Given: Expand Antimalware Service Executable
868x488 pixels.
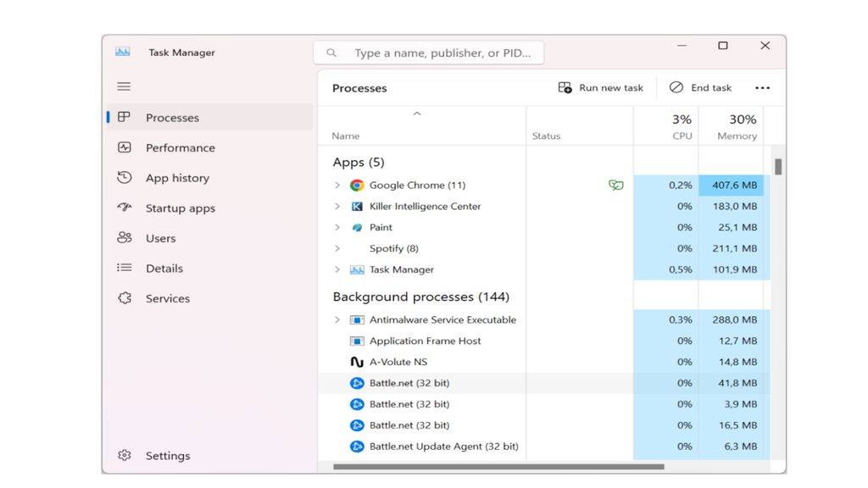Looking at the screenshot, I should click(x=337, y=319).
